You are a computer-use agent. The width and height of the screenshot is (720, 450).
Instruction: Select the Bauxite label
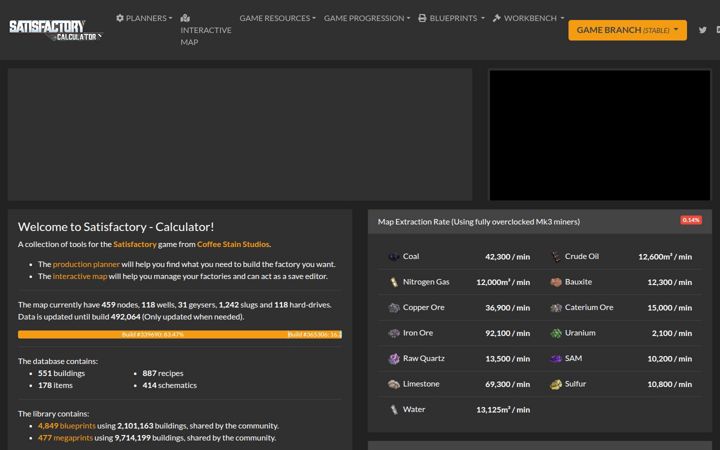click(578, 282)
